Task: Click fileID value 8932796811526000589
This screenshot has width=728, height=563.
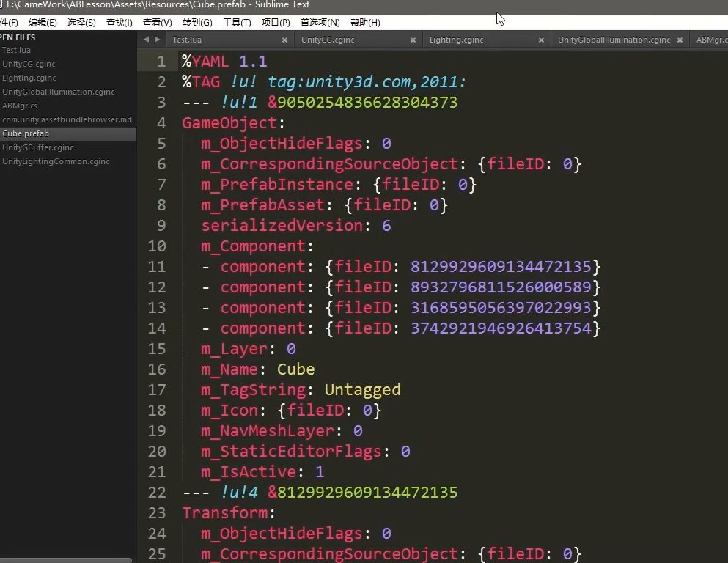Action: tap(501, 287)
